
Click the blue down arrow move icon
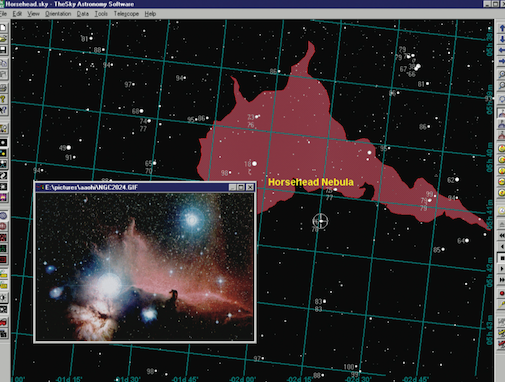pyautogui.click(x=502, y=39)
